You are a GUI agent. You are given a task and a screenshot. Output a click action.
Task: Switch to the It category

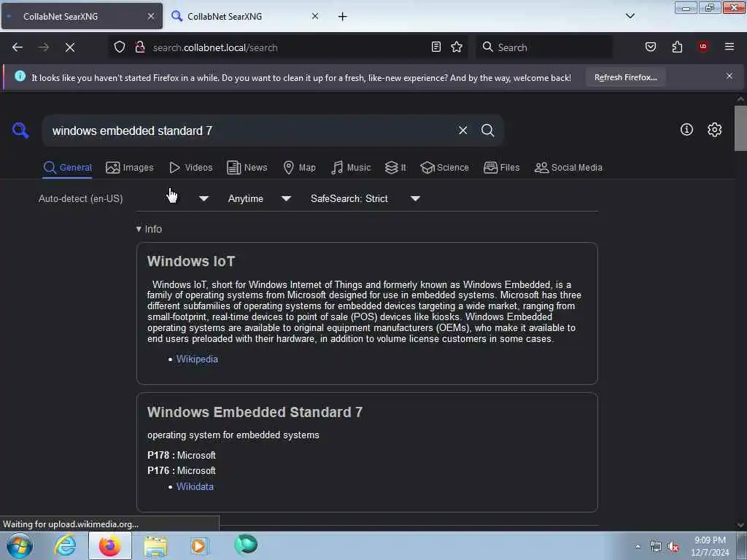[395, 168]
